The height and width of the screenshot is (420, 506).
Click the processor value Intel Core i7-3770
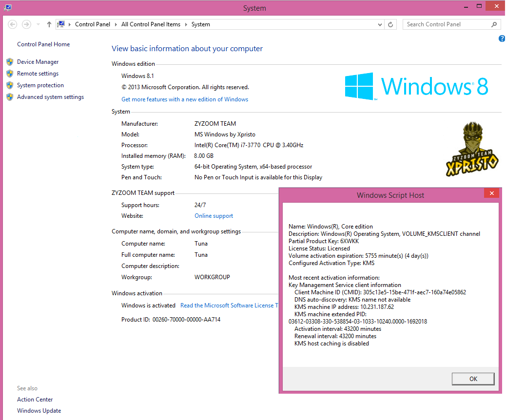(249, 145)
